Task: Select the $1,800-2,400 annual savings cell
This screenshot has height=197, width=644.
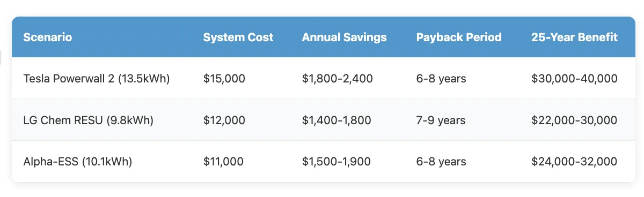Action: tap(338, 79)
